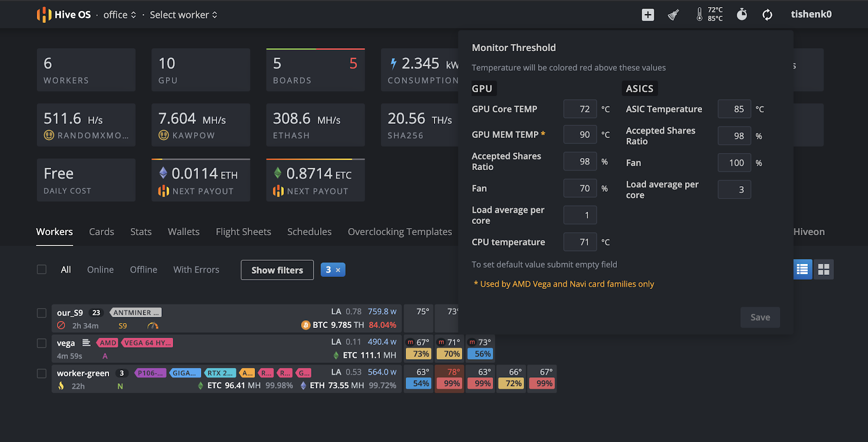Viewport: 868px width, 442px height.
Task: Edit the GPU Fan threshold field
Action: pyautogui.click(x=580, y=188)
